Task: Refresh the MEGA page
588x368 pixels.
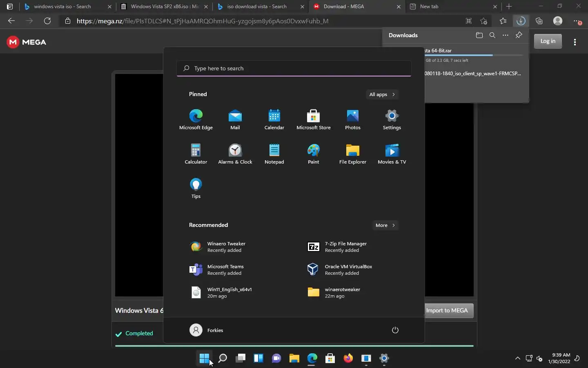Action: [x=47, y=21]
